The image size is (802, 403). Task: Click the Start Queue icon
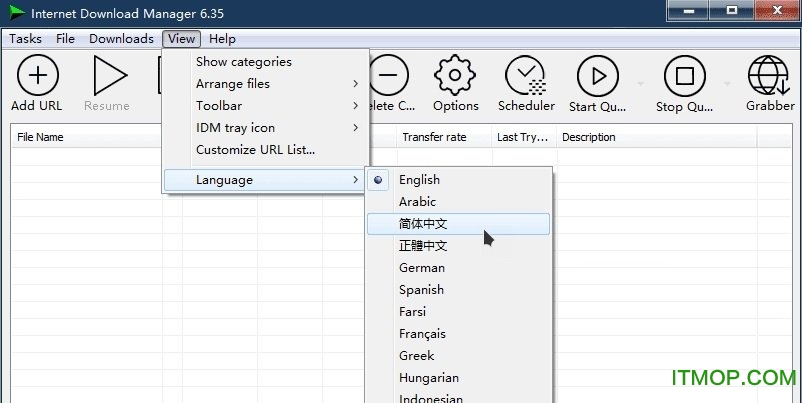tap(597, 76)
